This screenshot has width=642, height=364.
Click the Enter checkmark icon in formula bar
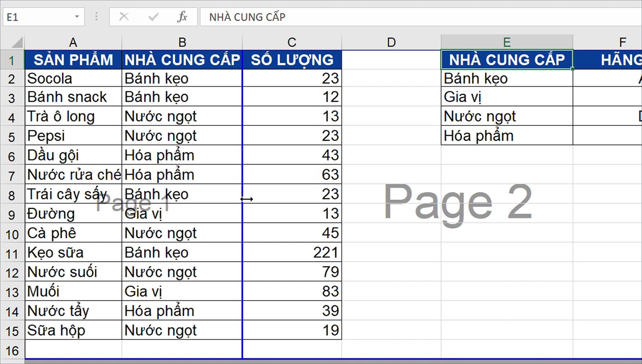[x=154, y=17]
